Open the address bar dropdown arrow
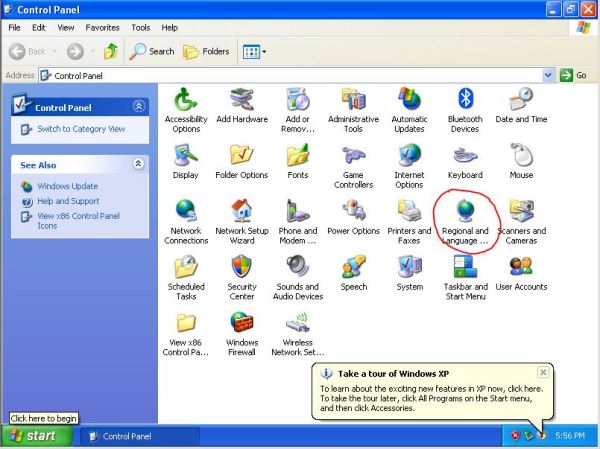This screenshot has width=600, height=449. (548, 75)
